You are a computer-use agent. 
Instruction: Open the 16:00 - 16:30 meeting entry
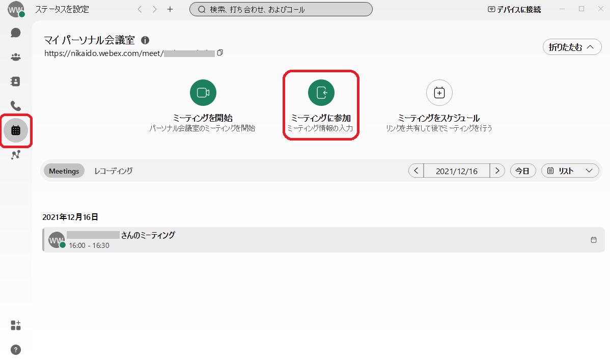coord(324,240)
